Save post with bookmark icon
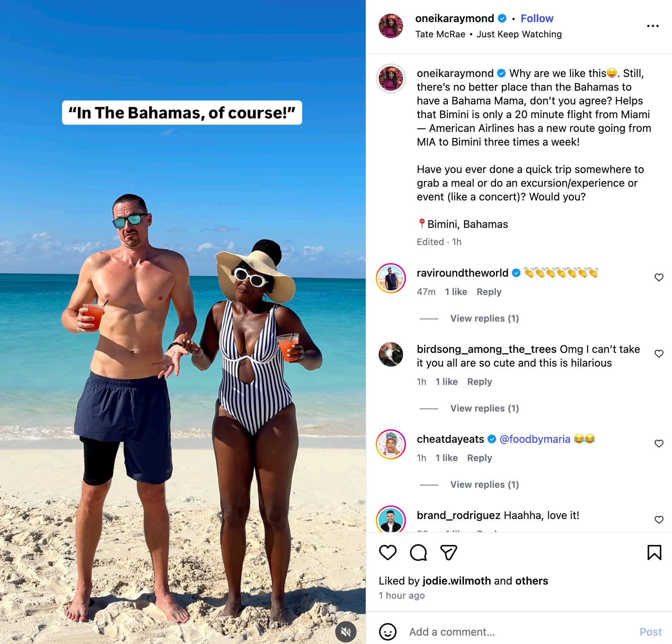 tap(654, 553)
